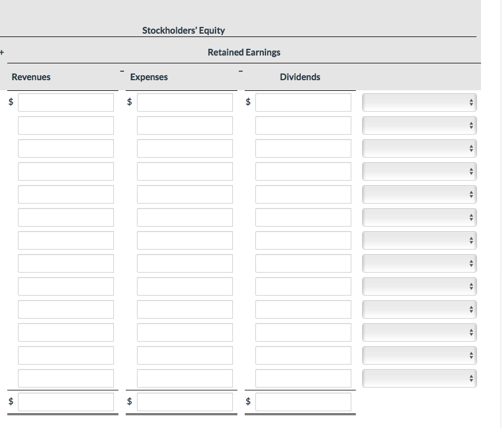Focus the sixth-row Revenues input
This screenshot has width=504, height=428.
(x=66, y=218)
